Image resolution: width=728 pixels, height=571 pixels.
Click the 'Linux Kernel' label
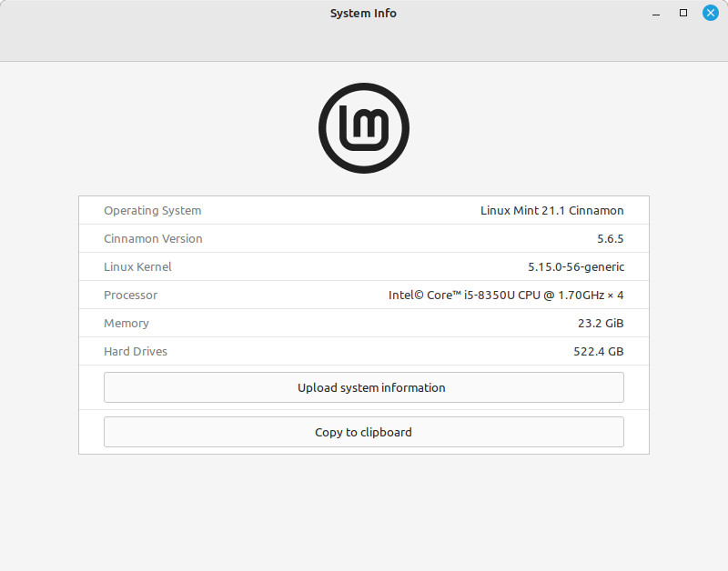137,266
